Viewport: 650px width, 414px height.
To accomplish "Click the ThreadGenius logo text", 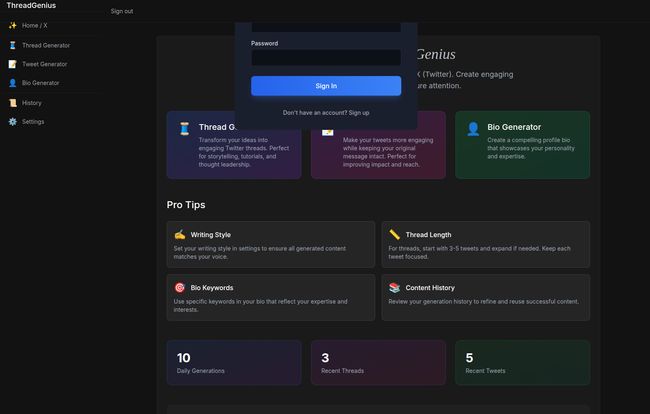I will pos(31,5).
